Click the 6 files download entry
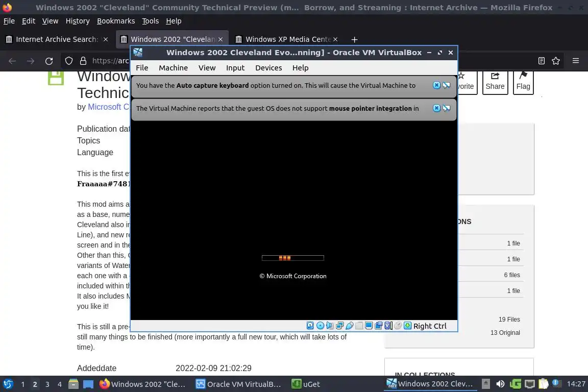Viewport: 588px width, 392px height. (512, 275)
